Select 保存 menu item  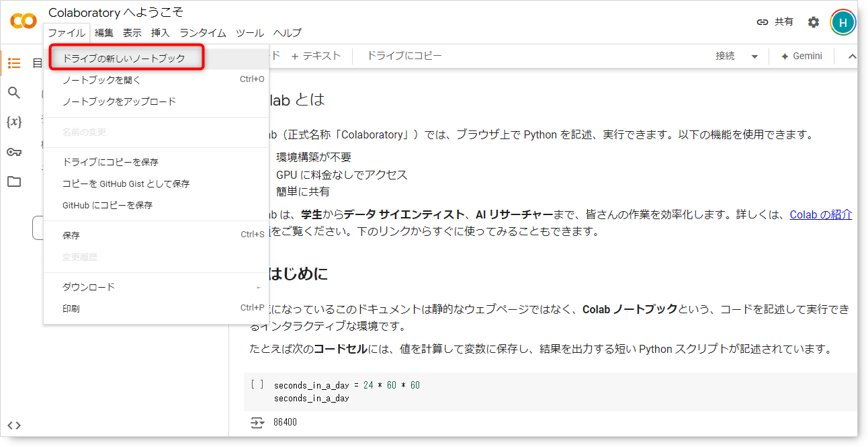coord(156,235)
